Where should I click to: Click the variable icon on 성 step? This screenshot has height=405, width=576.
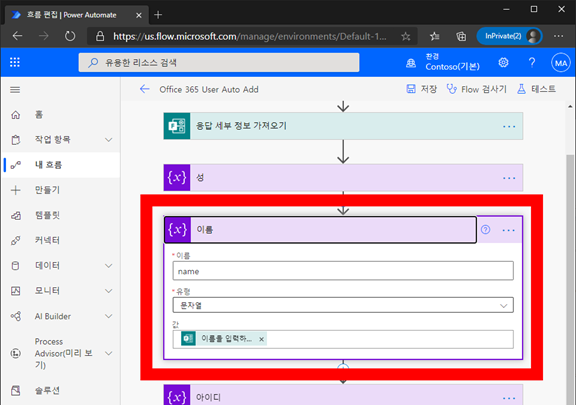177,178
